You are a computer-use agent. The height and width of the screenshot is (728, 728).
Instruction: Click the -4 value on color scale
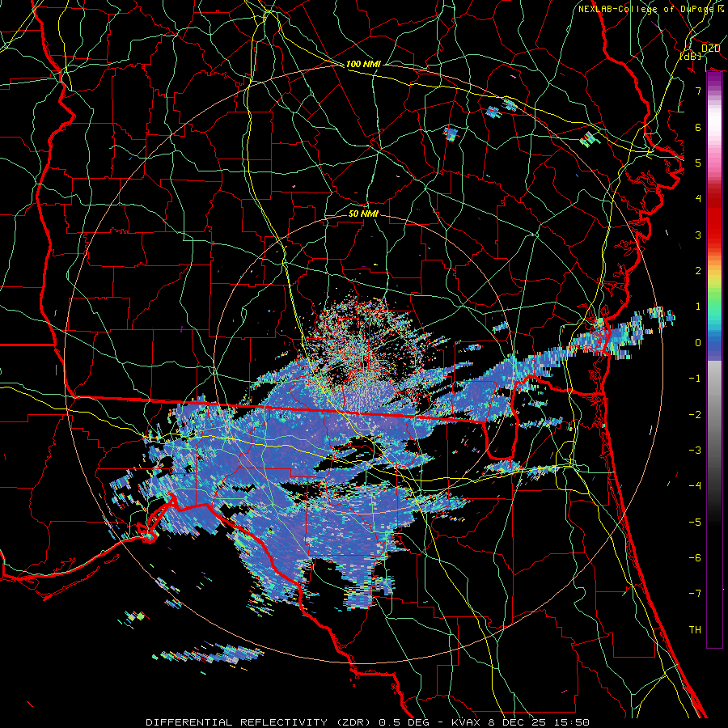[x=695, y=486]
